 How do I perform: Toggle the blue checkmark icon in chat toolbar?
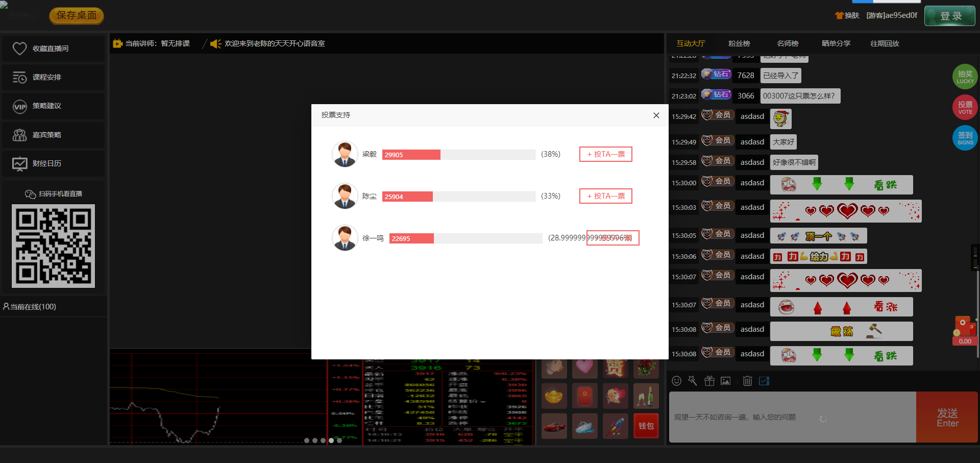pyautogui.click(x=764, y=381)
